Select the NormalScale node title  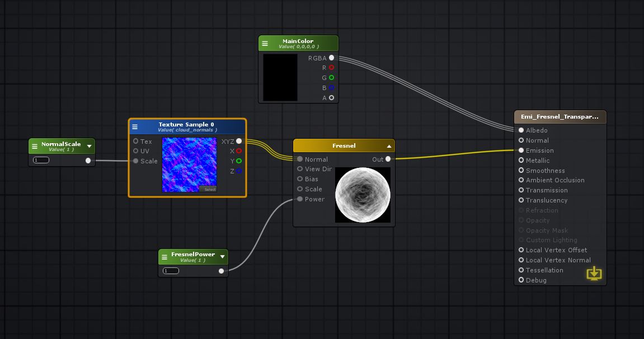coord(61,144)
